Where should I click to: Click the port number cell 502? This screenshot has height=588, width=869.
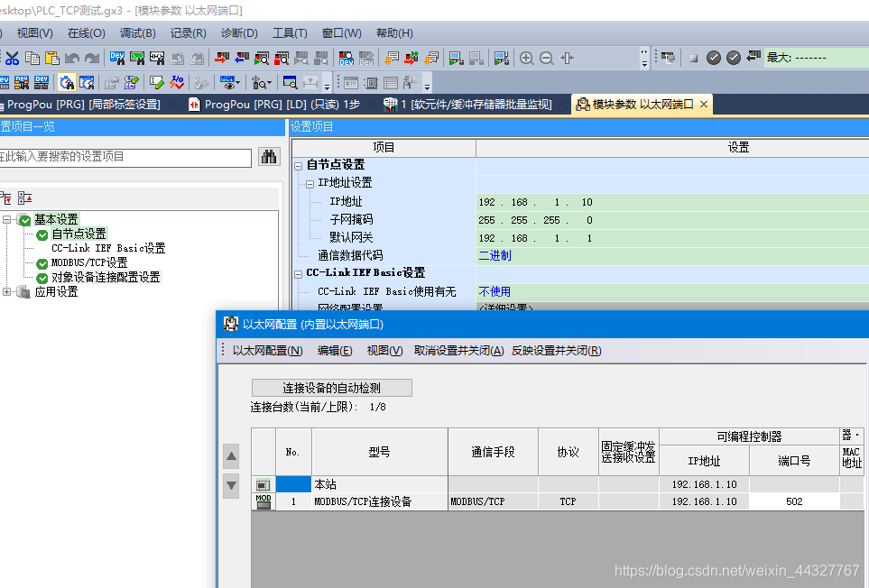coord(794,501)
